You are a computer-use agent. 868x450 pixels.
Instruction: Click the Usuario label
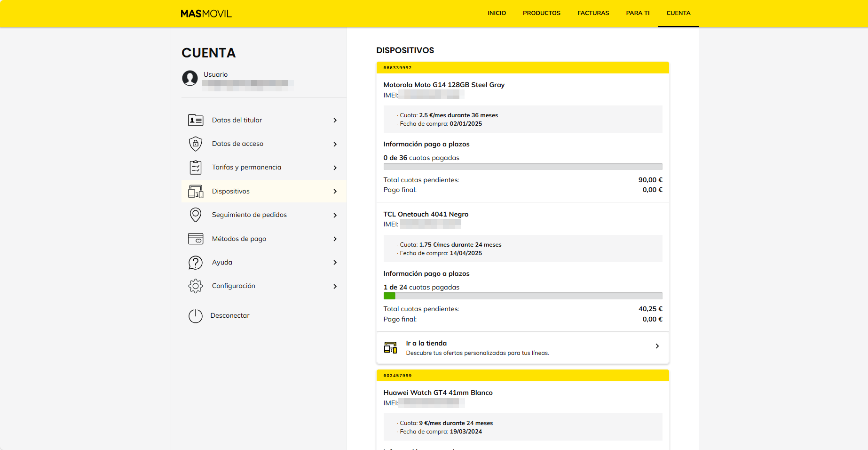click(215, 74)
